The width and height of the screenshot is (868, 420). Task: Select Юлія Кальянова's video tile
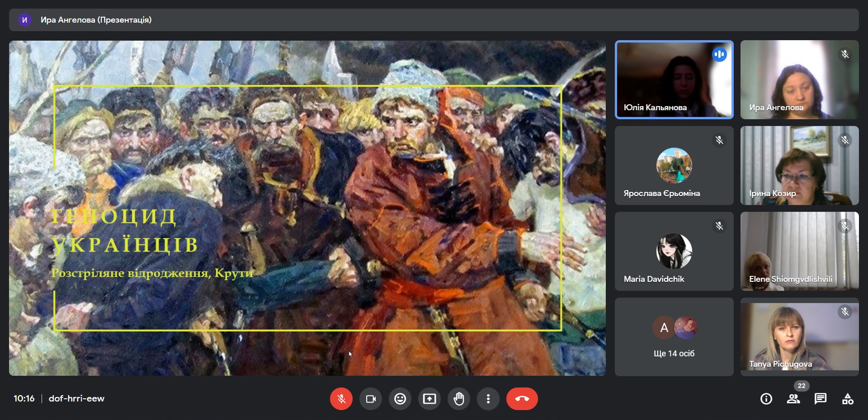[674, 80]
